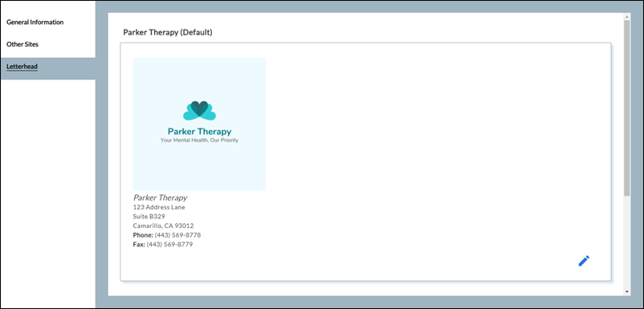
Task: Click the phone number (443) 569-8778
Action: (177, 235)
